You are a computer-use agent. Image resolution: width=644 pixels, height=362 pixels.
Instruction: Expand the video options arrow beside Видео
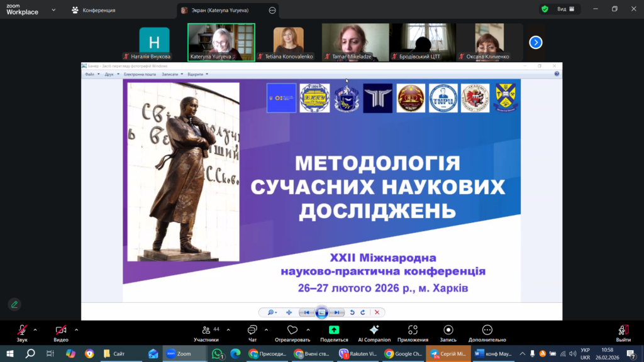(76, 329)
